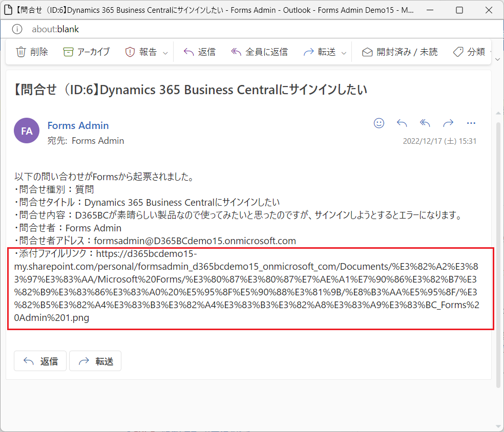The width and height of the screenshot is (504, 432).
Task: Click the about:blank address field
Action: coord(55,29)
